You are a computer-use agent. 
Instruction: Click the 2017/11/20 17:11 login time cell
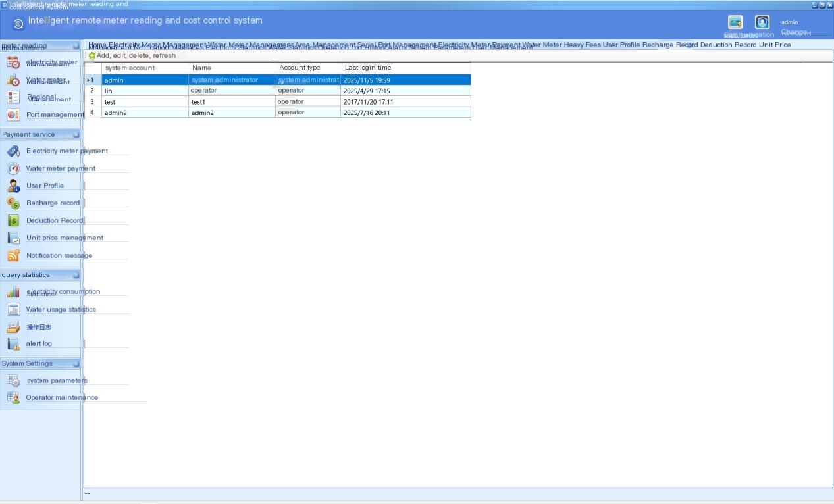(x=405, y=102)
